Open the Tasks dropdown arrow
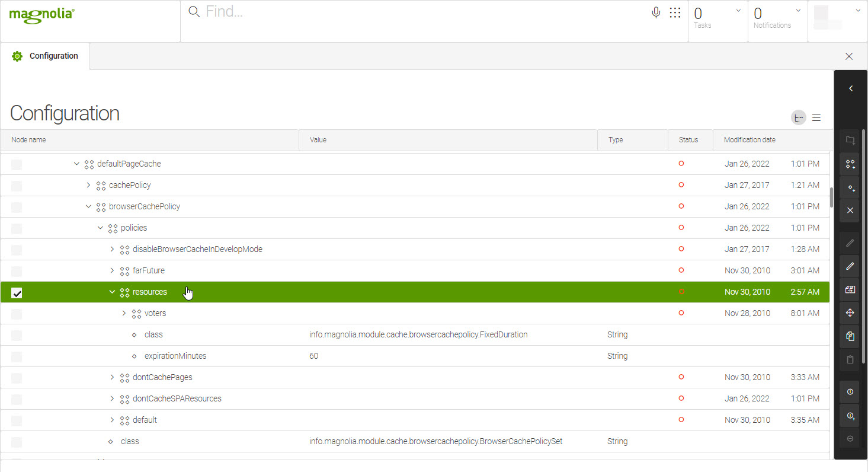This screenshot has width=868, height=472. coord(738,11)
